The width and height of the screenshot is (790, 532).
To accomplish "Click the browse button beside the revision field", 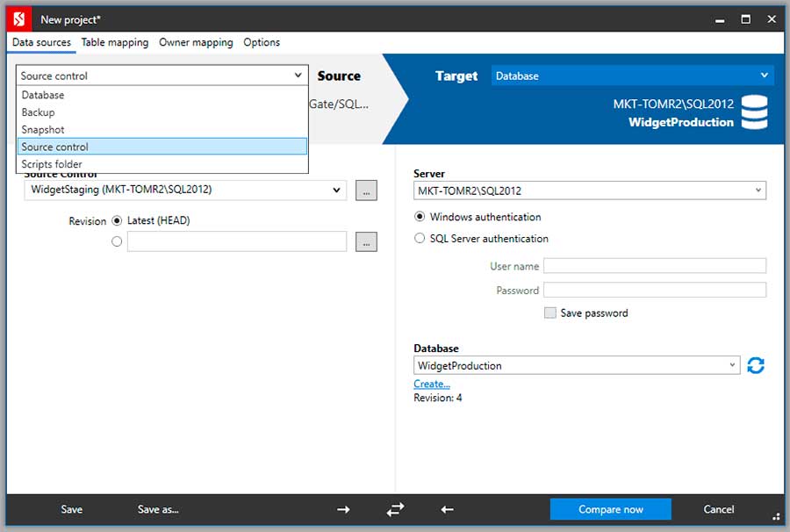I will point(366,241).
